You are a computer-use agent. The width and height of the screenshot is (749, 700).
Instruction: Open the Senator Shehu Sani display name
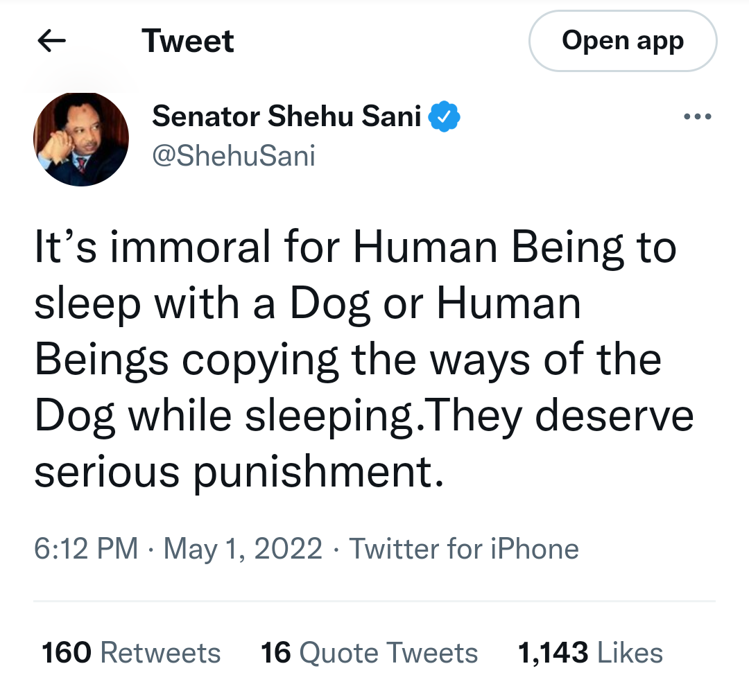286,116
